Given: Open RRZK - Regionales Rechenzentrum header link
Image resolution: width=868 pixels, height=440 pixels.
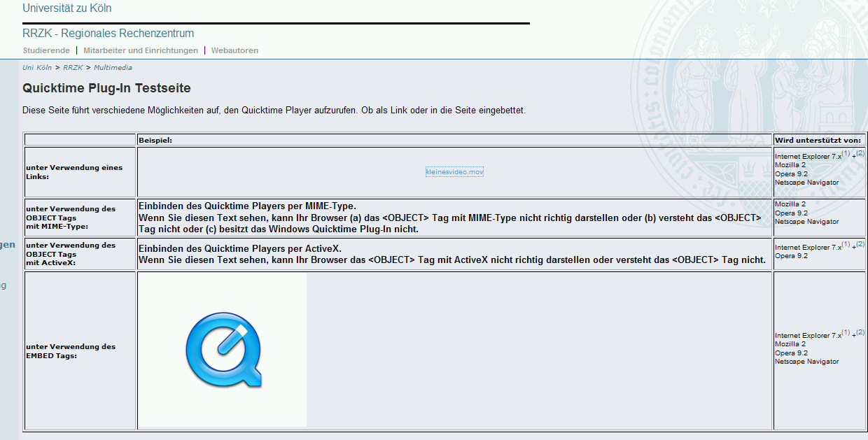Looking at the screenshot, I should pyautogui.click(x=108, y=34).
